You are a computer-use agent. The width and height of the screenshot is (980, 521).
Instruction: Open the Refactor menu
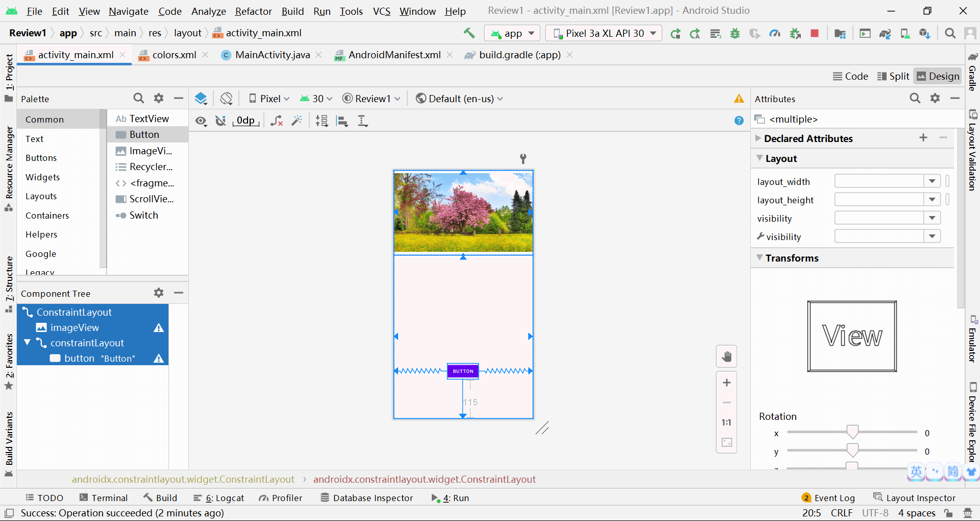253,11
